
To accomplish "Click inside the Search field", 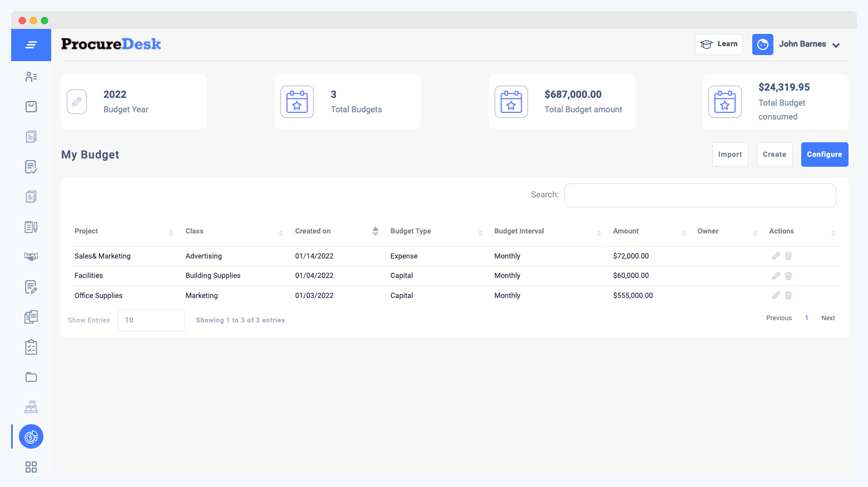I will click(699, 195).
